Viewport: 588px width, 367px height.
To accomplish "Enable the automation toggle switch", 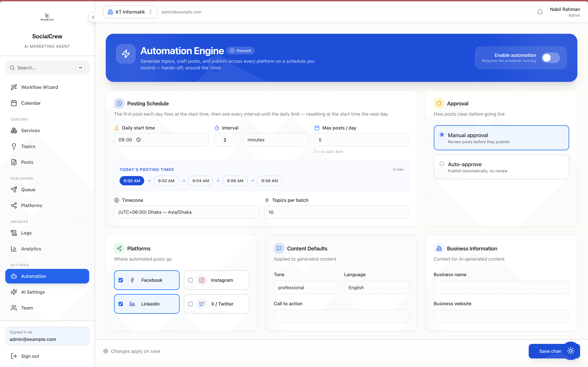I will click(x=550, y=58).
